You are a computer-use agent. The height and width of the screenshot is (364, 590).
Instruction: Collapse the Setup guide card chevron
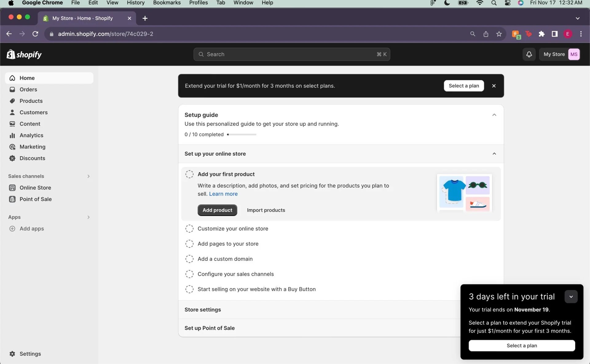pos(494,115)
